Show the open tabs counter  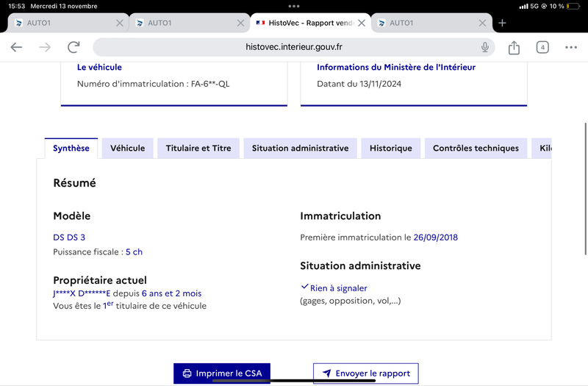coord(542,47)
